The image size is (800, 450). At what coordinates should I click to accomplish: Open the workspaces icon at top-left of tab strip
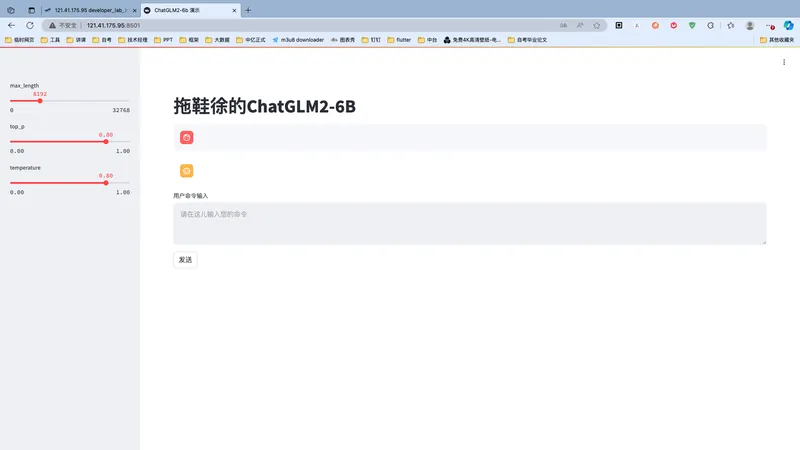coord(11,10)
